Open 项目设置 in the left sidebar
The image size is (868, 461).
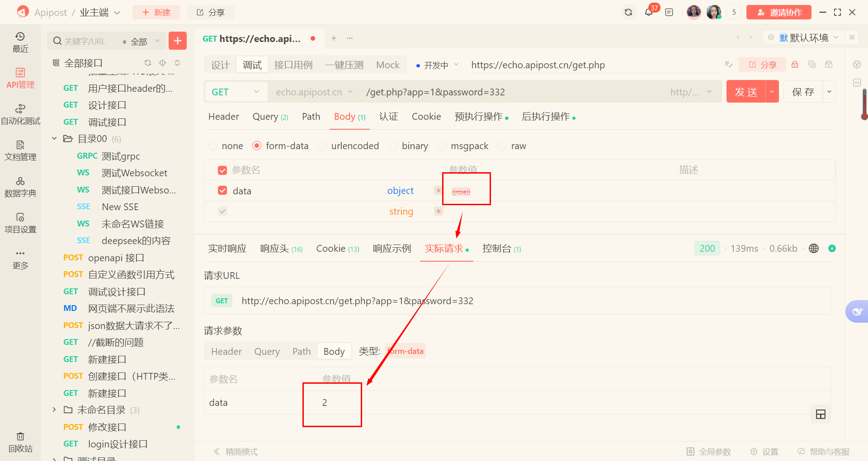20,223
